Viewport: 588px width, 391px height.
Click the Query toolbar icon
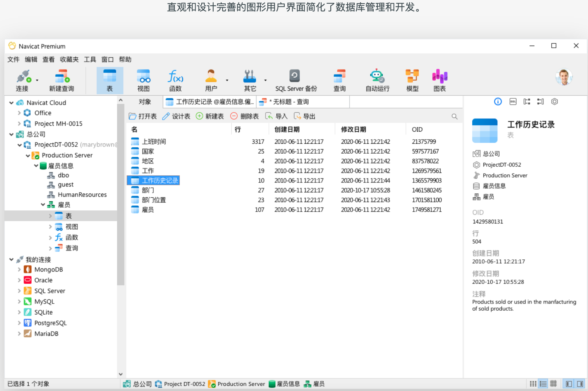click(340, 80)
